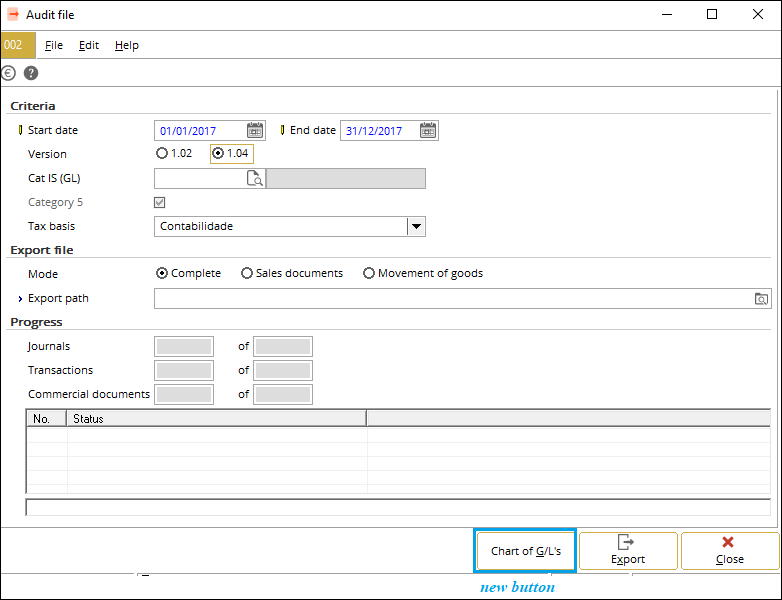Click the euro currency toolbar icon

[8, 73]
